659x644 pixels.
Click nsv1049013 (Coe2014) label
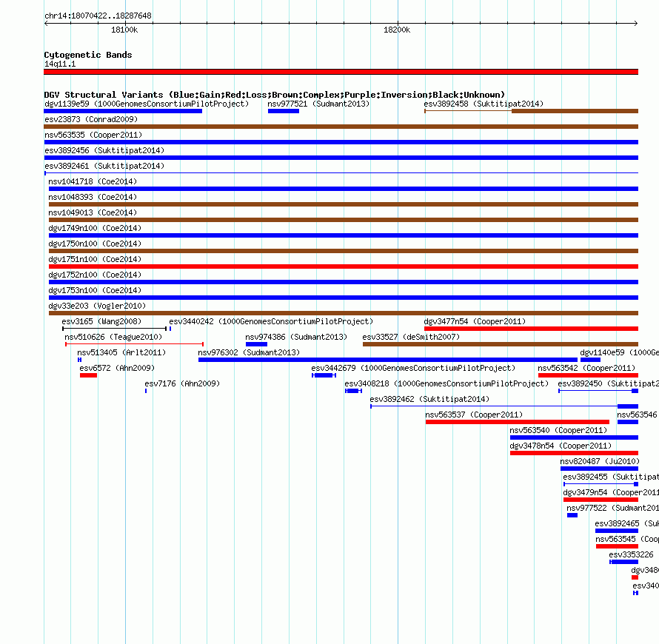pos(93,212)
